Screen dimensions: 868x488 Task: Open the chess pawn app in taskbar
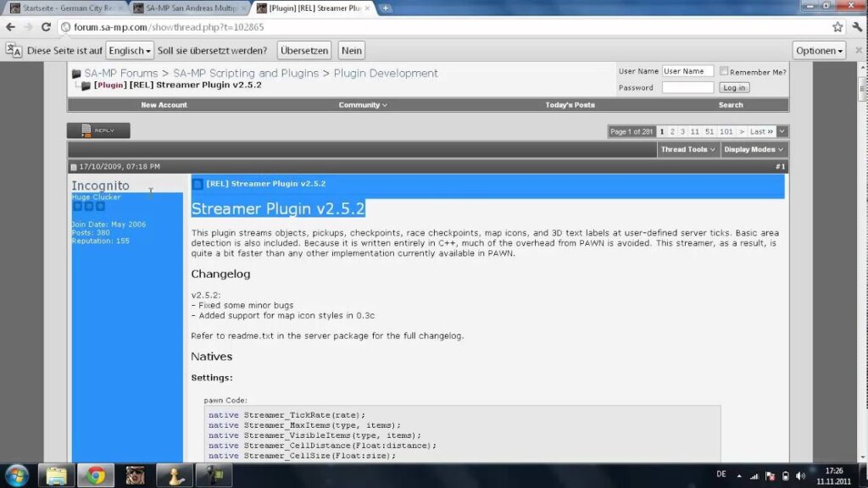tap(175, 475)
